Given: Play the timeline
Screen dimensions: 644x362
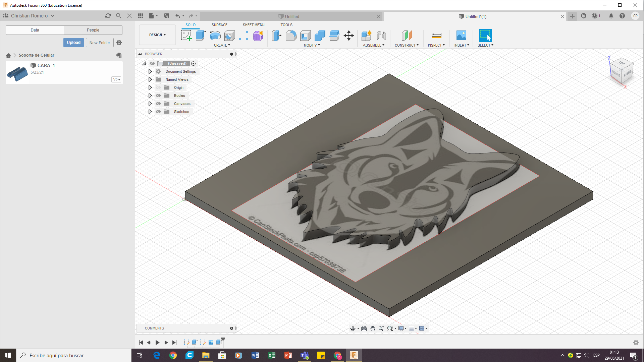Looking at the screenshot, I should [x=157, y=343].
